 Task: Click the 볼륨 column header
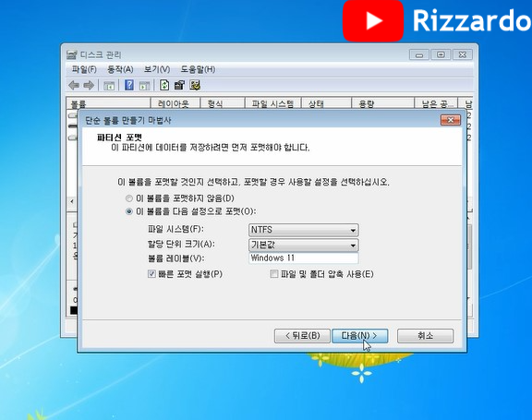point(108,103)
